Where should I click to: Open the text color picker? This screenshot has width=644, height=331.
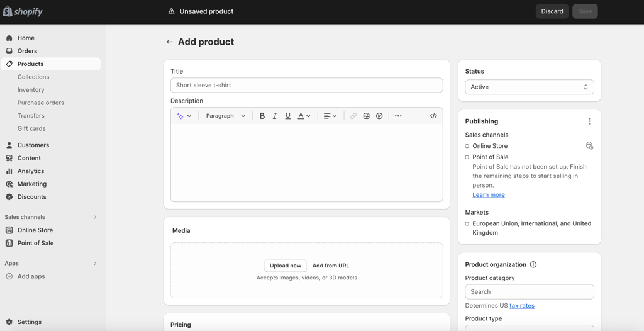304,116
